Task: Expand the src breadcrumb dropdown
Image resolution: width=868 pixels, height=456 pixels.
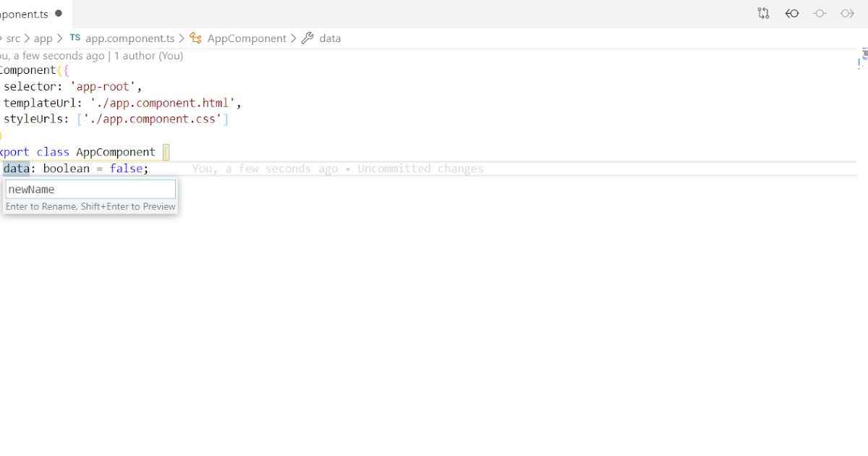Action: (12, 38)
